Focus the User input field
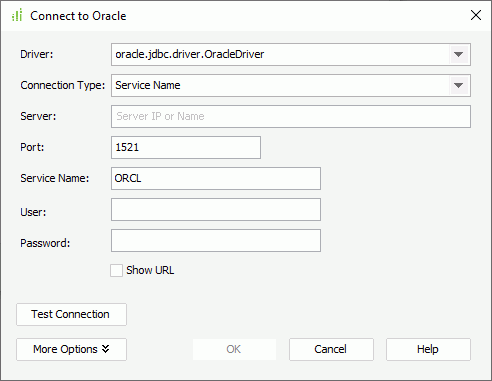 coord(216,209)
